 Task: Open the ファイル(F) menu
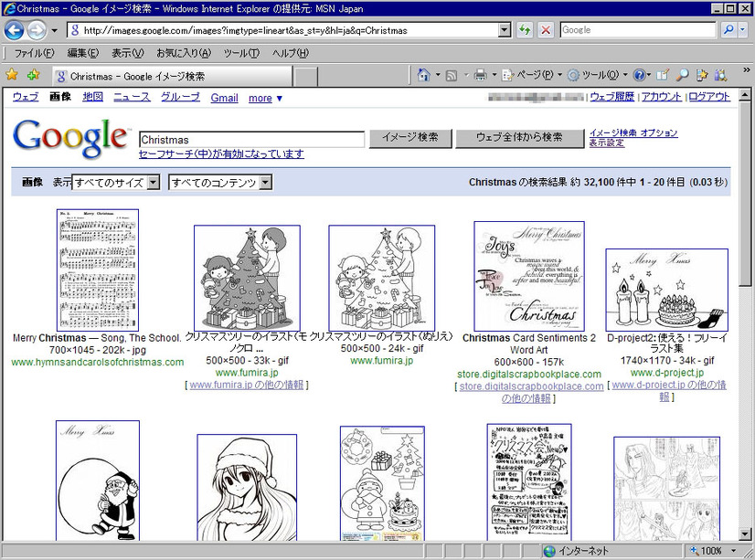click(34, 53)
